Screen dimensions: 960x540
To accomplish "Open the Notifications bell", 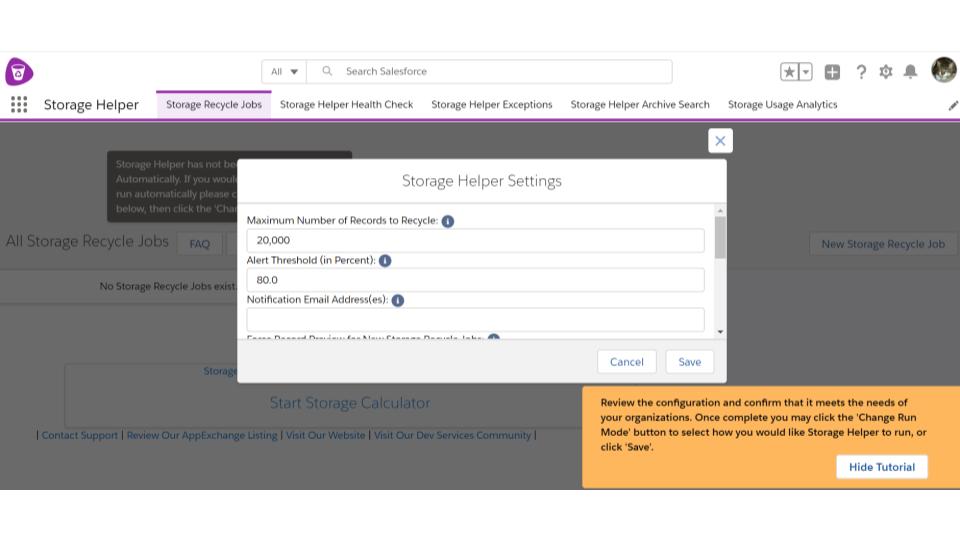I will pyautogui.click(x=910, y=72).
